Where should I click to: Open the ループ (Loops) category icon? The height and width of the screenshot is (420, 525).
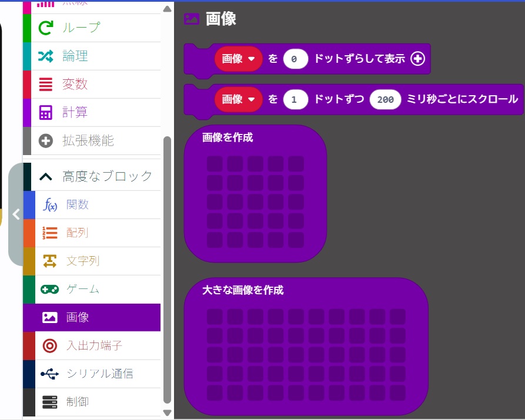pos(46,28)
